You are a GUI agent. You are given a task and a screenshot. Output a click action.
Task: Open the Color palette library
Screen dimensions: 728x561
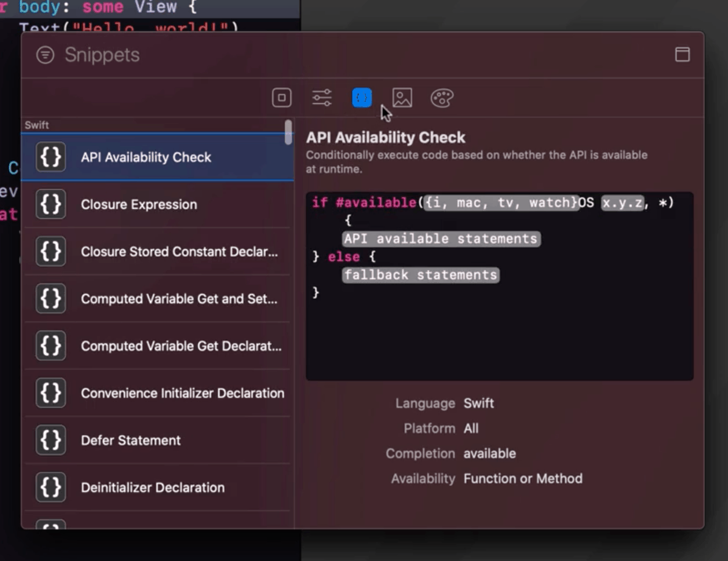(x=442, y=97)
